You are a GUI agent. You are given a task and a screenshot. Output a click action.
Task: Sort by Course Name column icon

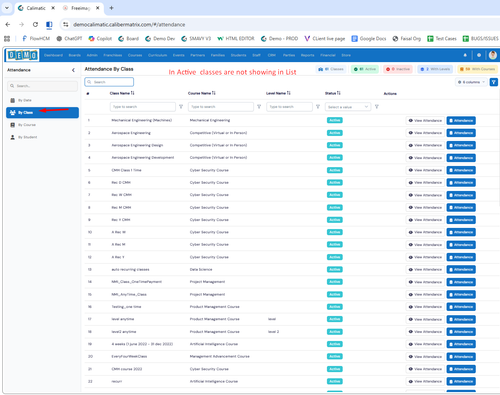point(214,93)
